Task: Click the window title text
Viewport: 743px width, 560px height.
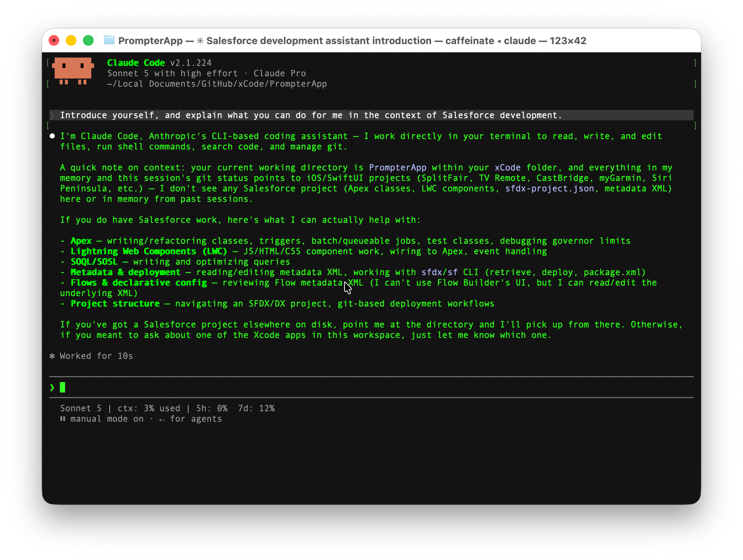Action: coord(352,40)
